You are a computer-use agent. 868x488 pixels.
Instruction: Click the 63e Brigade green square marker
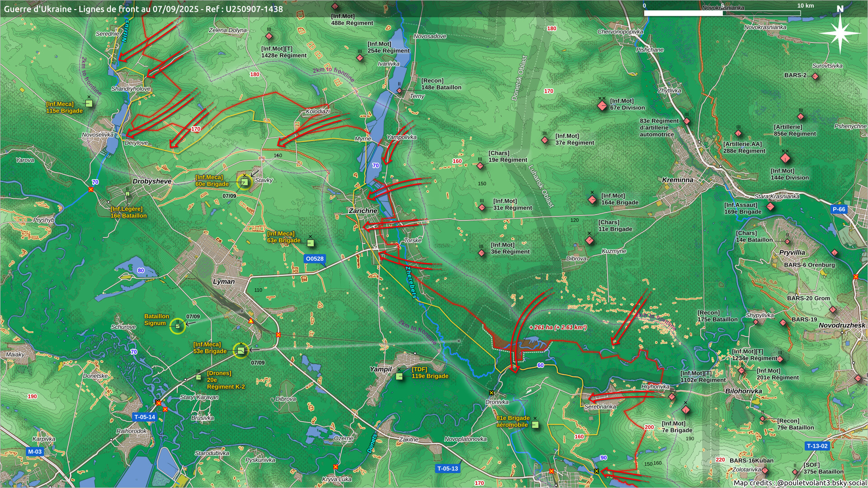tap(311, 243)
